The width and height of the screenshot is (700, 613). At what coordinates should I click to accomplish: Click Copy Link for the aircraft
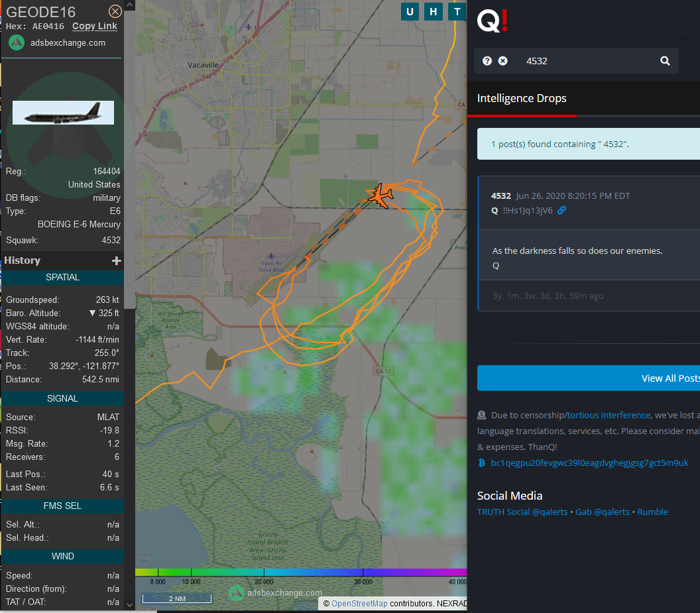click(x=95, y=27)
